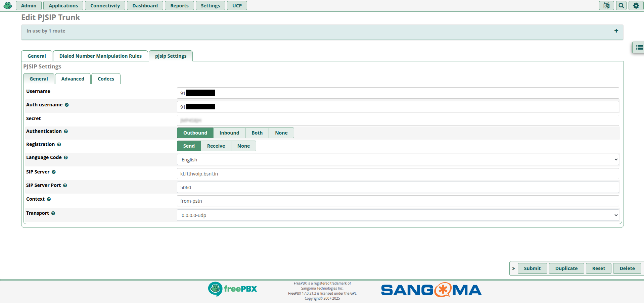Click the search magnifier icon
Image resolution: width=644 pixels, height=303 pixels.
621,6
